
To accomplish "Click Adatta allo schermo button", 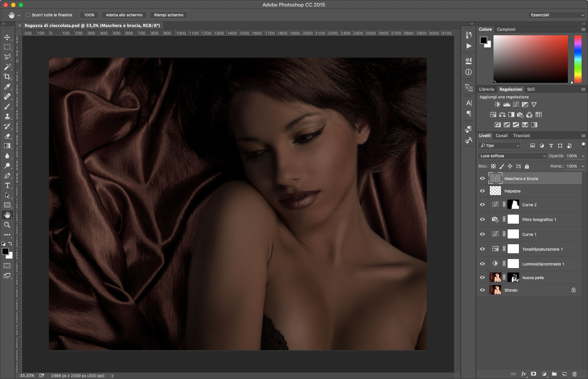I will [124, 15].
